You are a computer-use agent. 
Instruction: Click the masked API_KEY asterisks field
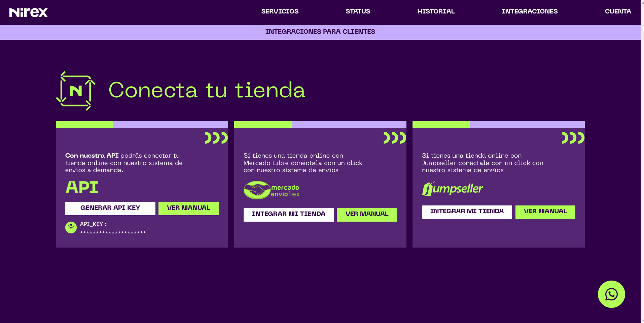click(113, 233)
